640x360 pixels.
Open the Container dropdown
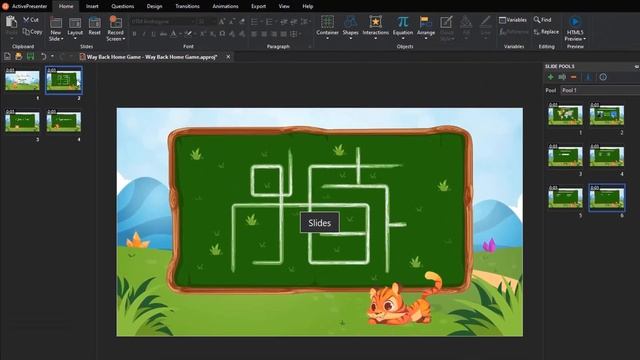click(x=327, y=28)
